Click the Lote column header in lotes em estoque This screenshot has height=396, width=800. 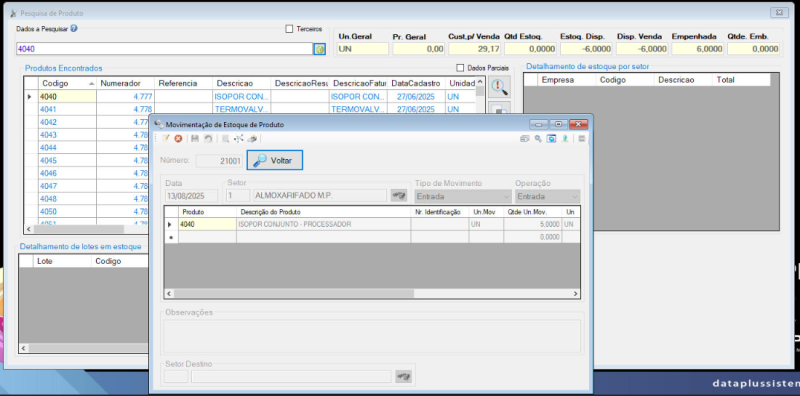62,261
